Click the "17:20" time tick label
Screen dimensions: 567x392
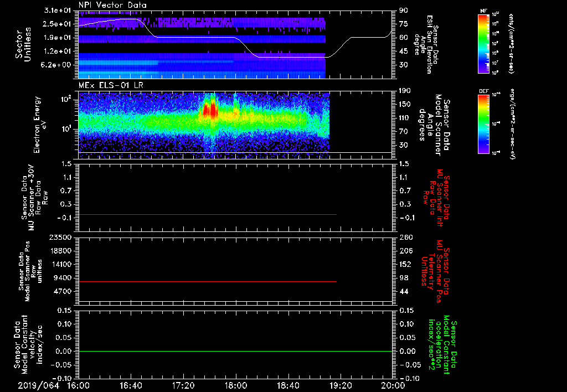pos(183,385)
